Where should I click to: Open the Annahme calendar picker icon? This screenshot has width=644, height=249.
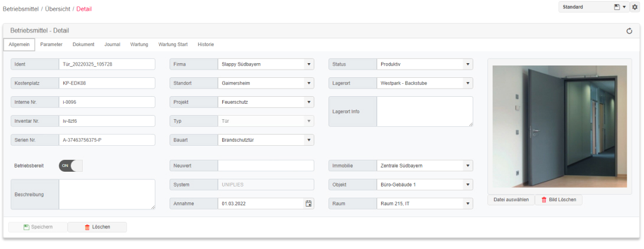coord(309,204)
